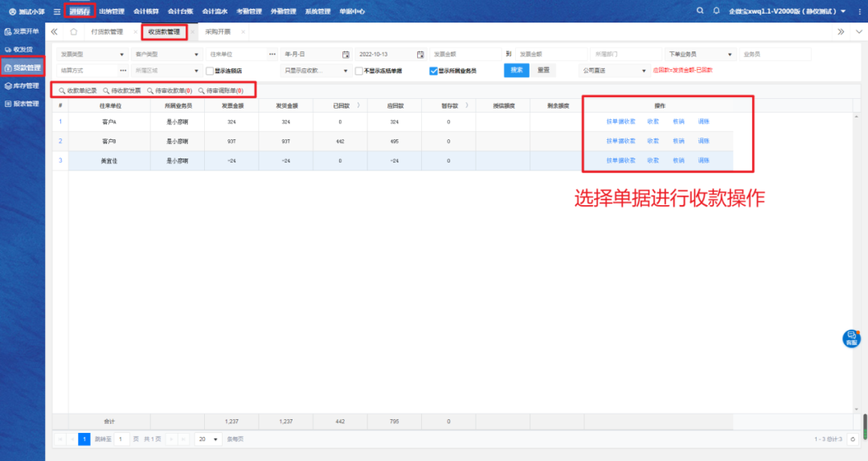This screenshot has height=461, width=868.
Task: Click 收款 link for 客户A row
Action: tap(653, 121)
